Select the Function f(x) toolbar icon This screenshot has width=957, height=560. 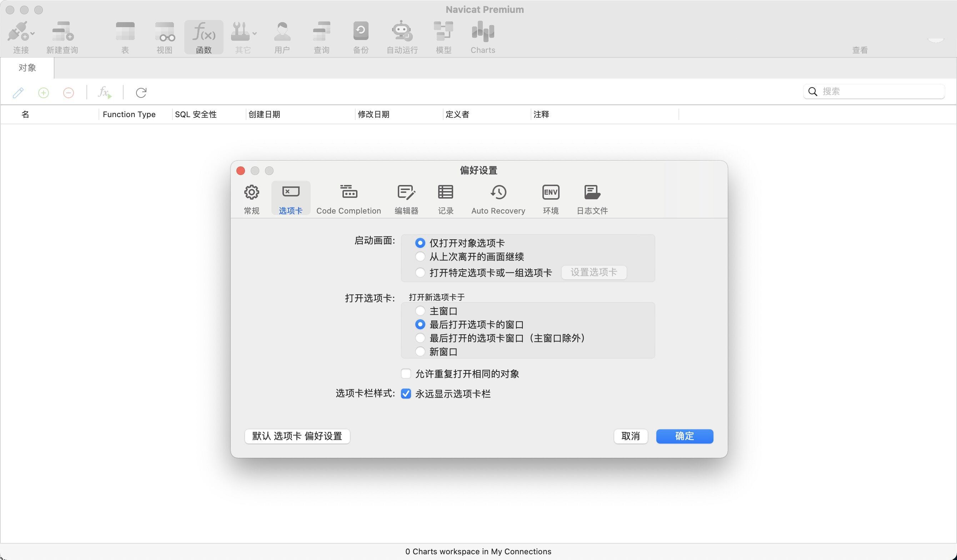(204, 31)
